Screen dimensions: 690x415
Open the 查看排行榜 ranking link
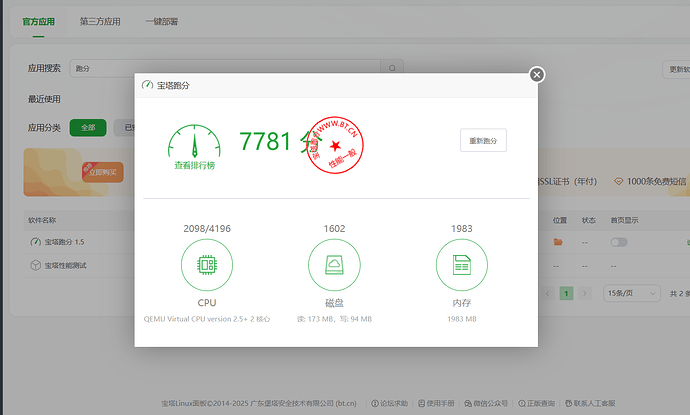point(195,165)
